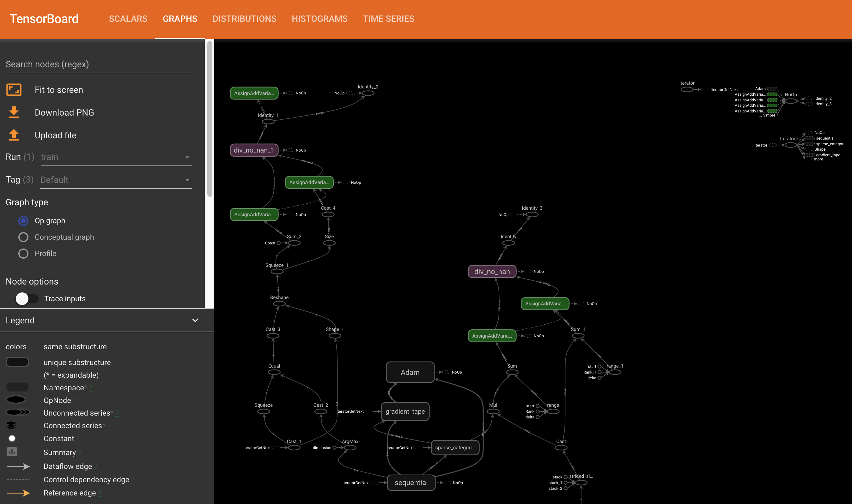Open the HISTOGRAMS tab
852x504 pixels.
[319, 19]
